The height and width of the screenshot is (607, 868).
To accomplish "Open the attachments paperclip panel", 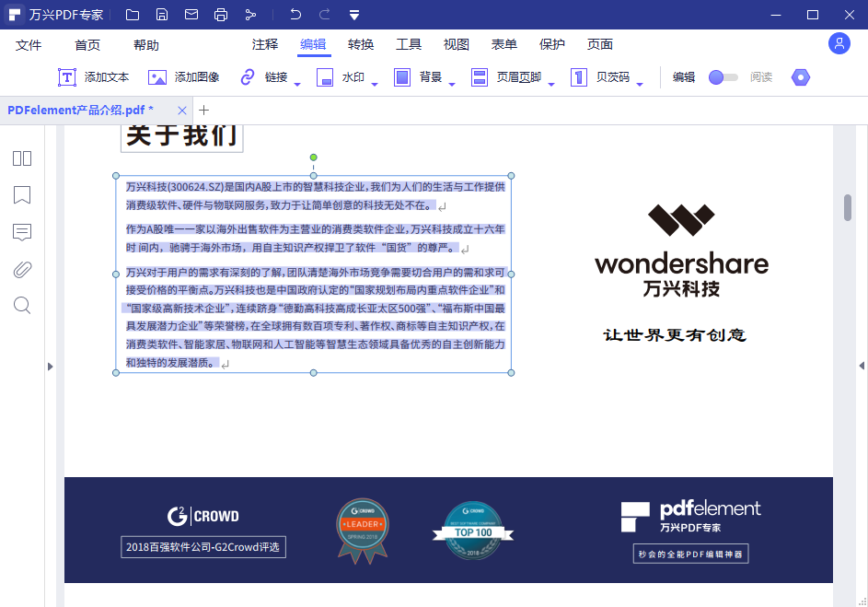I will coord(22,269).
